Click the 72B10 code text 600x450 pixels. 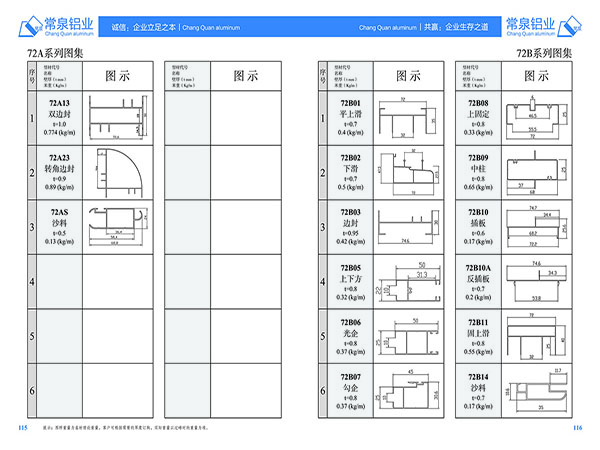click(x=478, y=212)
